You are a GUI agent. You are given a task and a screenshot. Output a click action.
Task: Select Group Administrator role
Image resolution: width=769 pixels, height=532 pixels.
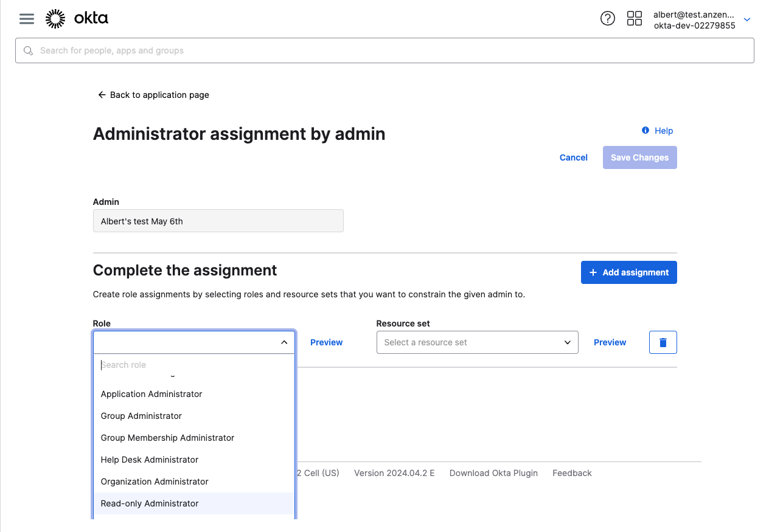(141, 416)
